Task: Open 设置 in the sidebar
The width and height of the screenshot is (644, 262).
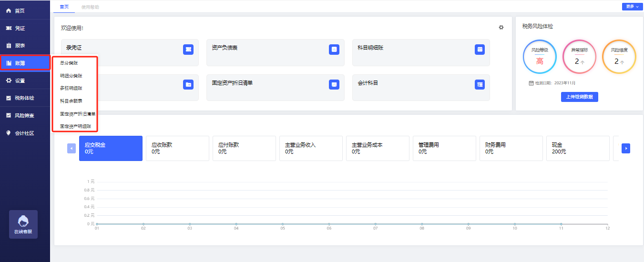Action: (x=25, y=81)
